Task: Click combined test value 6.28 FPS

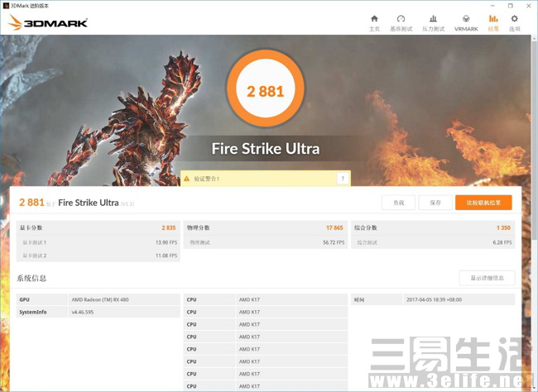Action: tap(502, 242)
